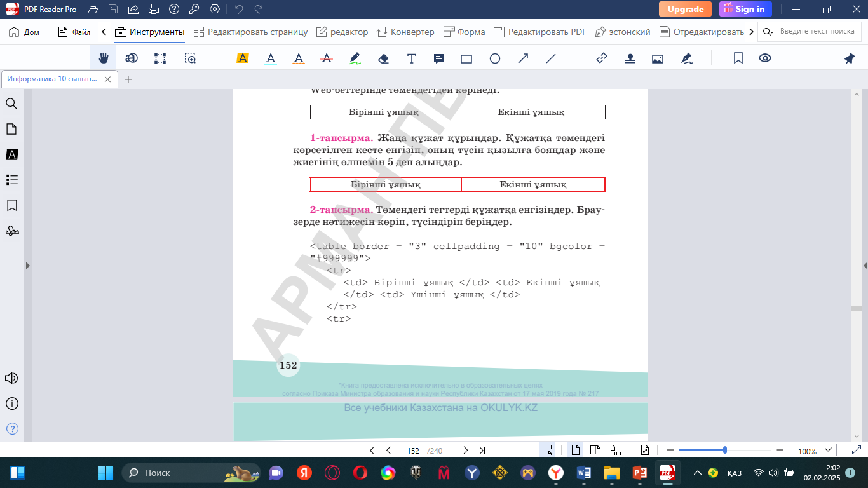Click the Upgrade button

pyautogui.click(x=685, y=9)
